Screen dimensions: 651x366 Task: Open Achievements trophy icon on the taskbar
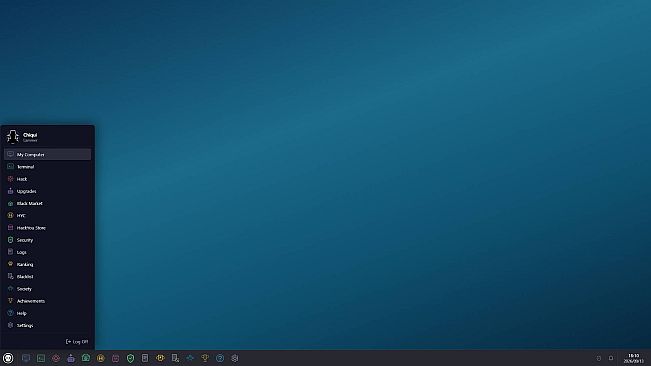[205, 358]
